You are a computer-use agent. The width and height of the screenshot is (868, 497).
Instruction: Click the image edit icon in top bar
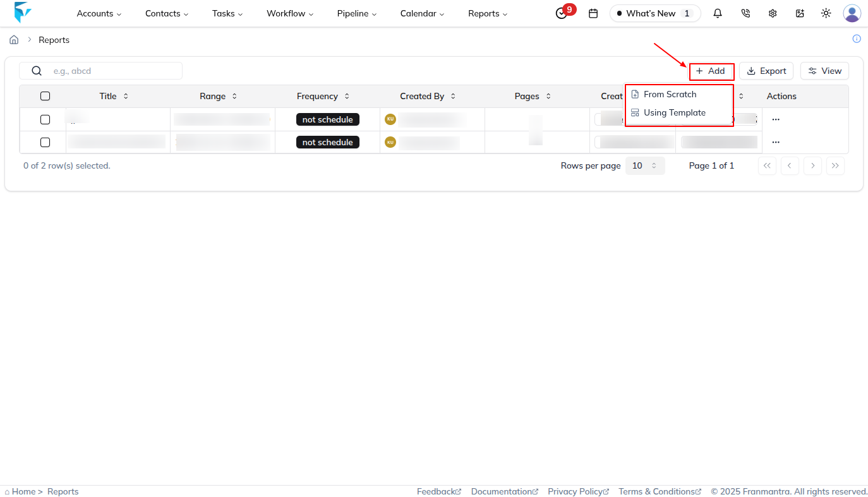tap(800, 13)
